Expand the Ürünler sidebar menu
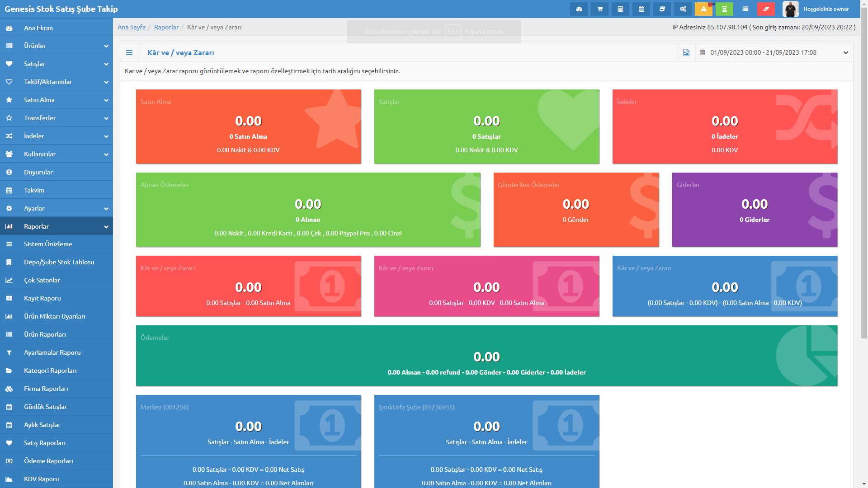 tap(56, 46)
